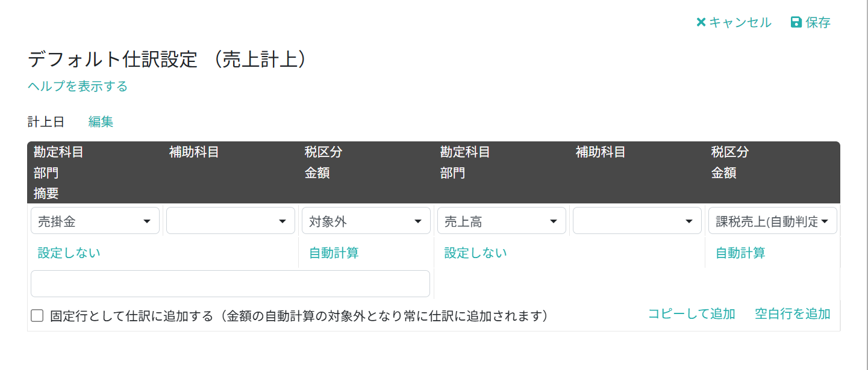Open the 課税売上 tax category dropdown
This screenshot has height=370, width=868.
(x=773, y=221)
